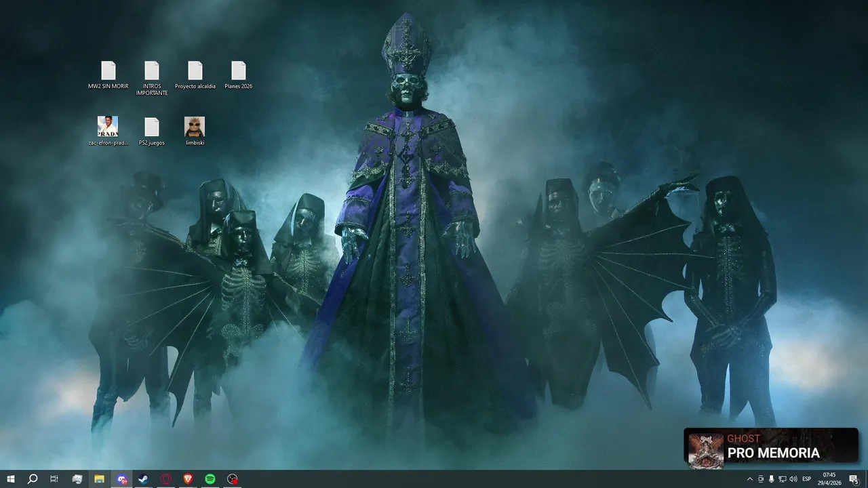Open the recording app with red dot
Image resolution: width=868 pixels, height=488 pixels.
point(233,479)
